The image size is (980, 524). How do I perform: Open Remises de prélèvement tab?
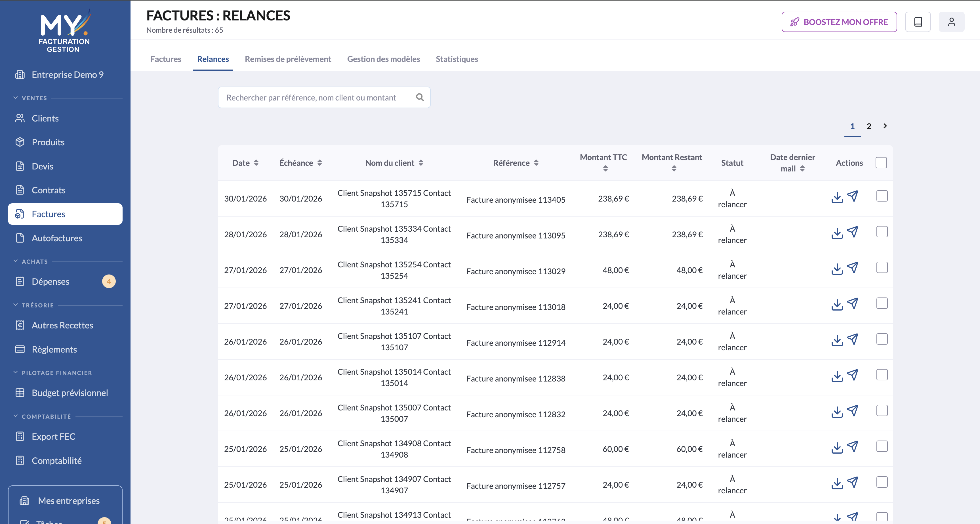point(288,59)
